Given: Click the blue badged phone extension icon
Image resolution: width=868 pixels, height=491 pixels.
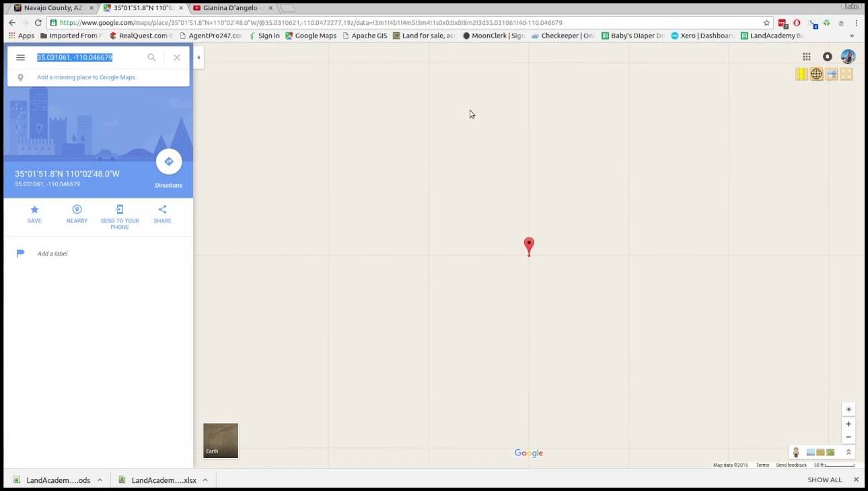Looking at the screenshot, I should click(813, 23).
